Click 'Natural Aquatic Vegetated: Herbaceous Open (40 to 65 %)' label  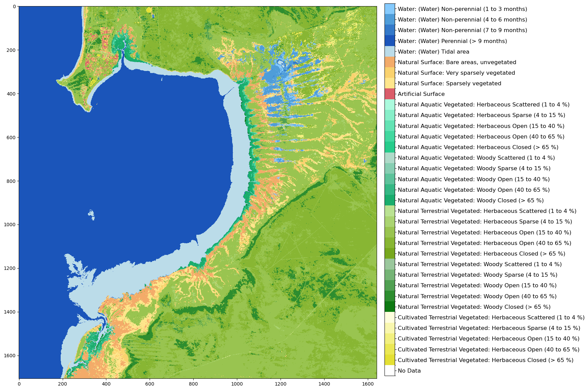(x=481, y=136)
